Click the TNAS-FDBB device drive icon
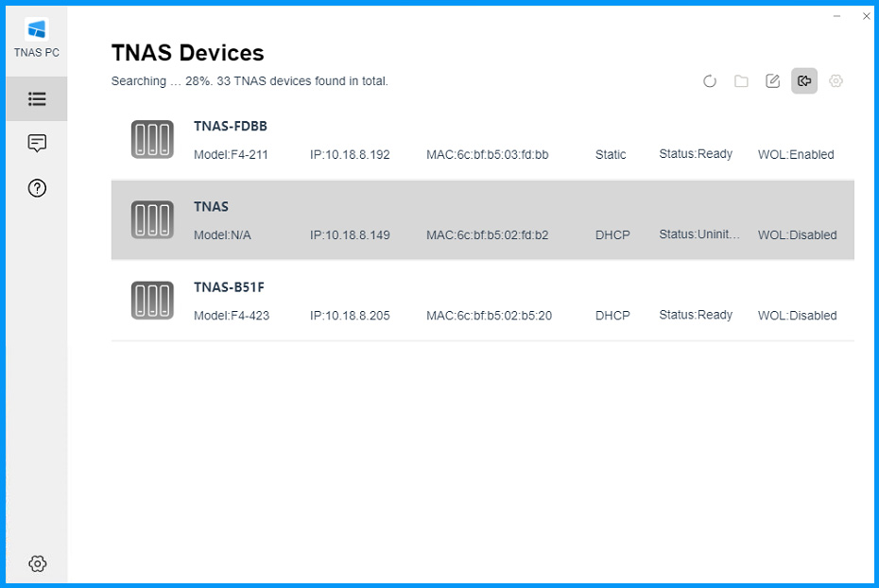Screen dimensions: 879x588 click(152, 140)
